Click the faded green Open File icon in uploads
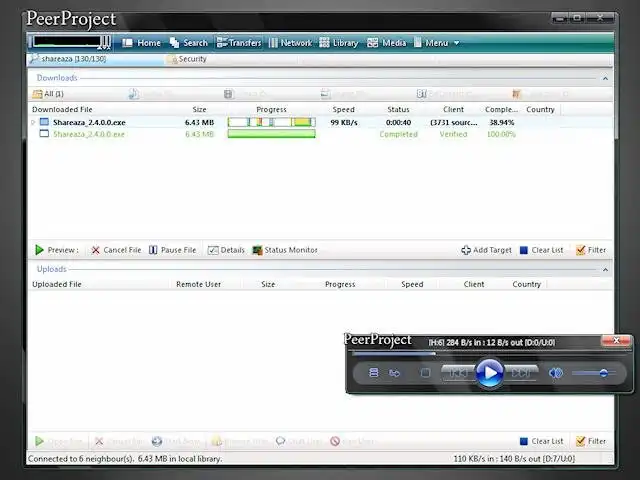Image resolution: width=640 pixels, height=480 pixels. pos(39,441)
